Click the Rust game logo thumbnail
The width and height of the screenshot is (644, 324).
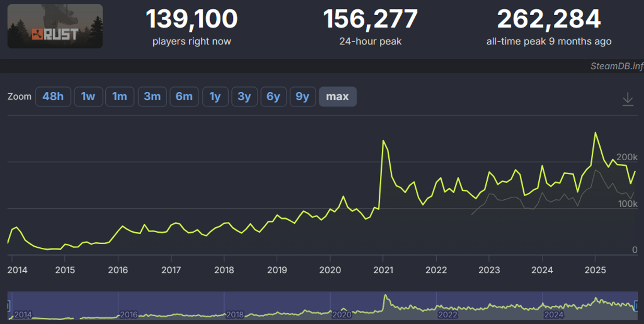pyautogui.click(x=55, y=26)
